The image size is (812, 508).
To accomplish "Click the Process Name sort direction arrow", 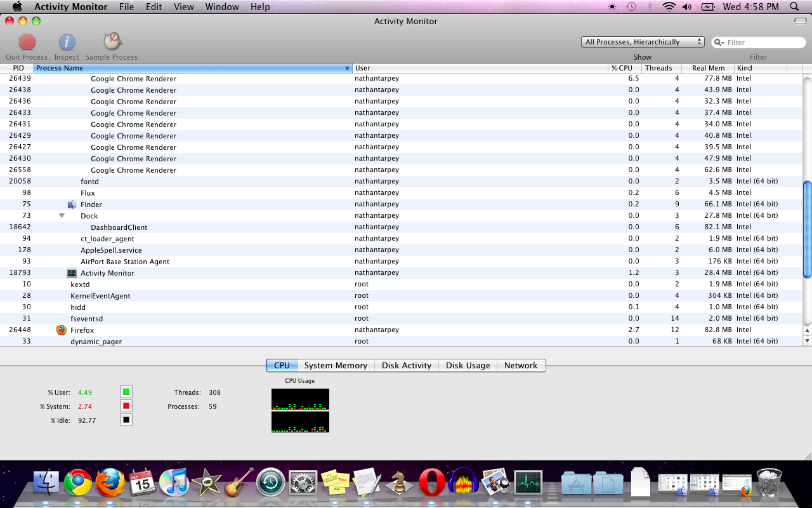I will 347,69.
